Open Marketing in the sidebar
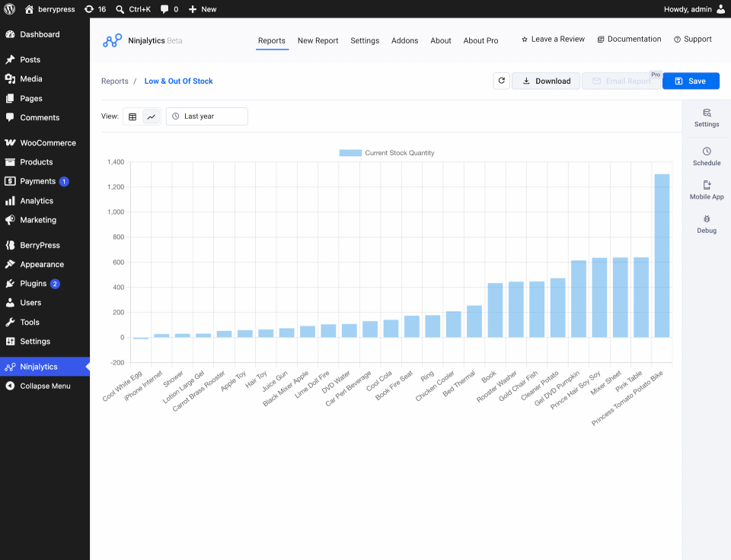Image resolution: width=731 pixels, height=560 pixels. click(x=45, y=220)
